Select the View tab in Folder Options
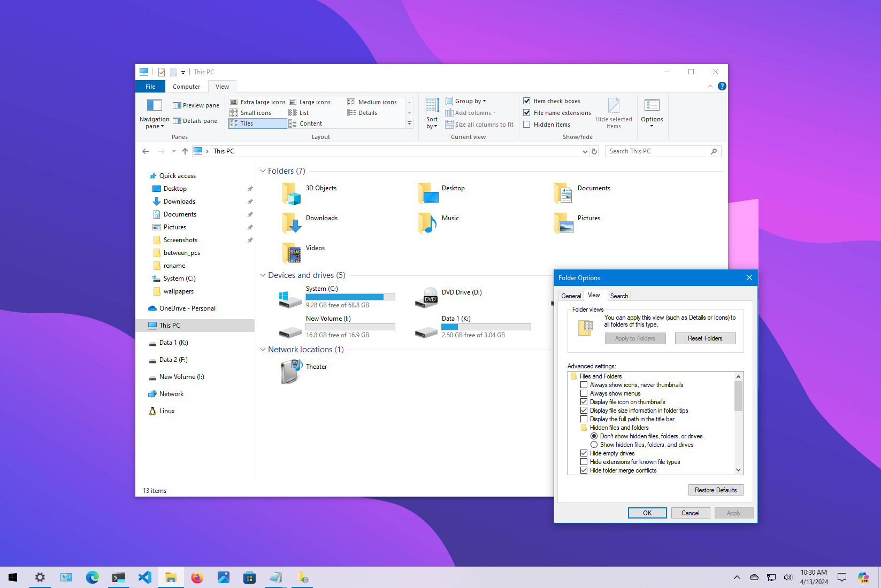Viewport: 881px width, 588px height. coord(594,295)
